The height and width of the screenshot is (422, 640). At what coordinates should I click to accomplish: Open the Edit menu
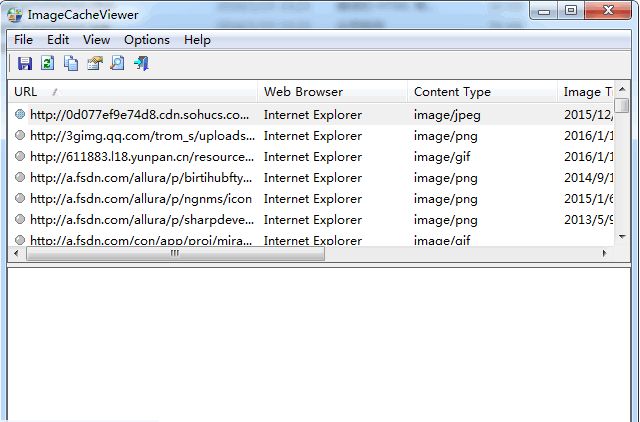tap(58, 40)
